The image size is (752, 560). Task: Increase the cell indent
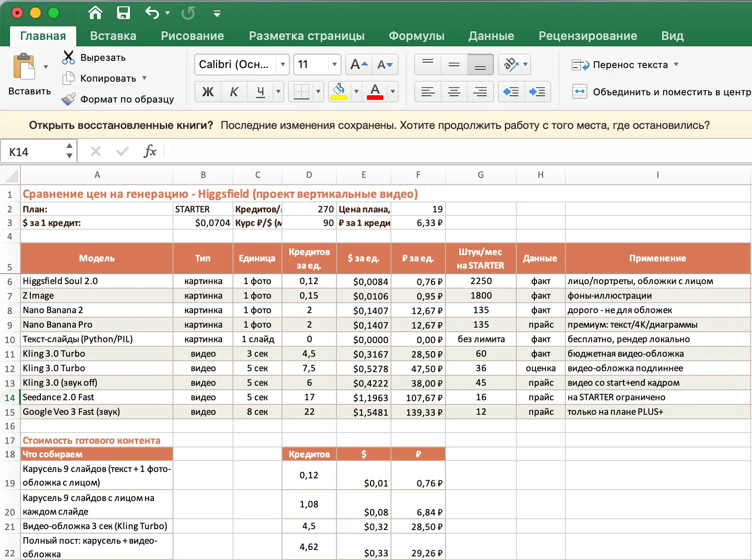coord(538,92)
